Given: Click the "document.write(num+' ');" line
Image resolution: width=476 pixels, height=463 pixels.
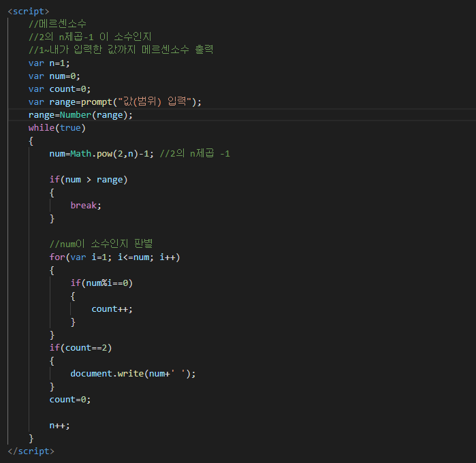Looking at the screenshot, I should click(x=133, y=373).
